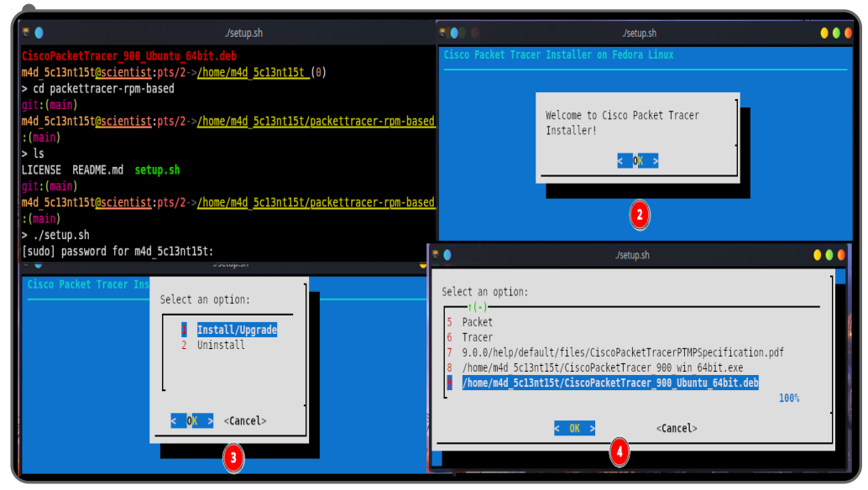Image resolution: width=868 pixels, height=490 pixels.
Task: Click the red numbered badge 4
Action: pos(619,453)
